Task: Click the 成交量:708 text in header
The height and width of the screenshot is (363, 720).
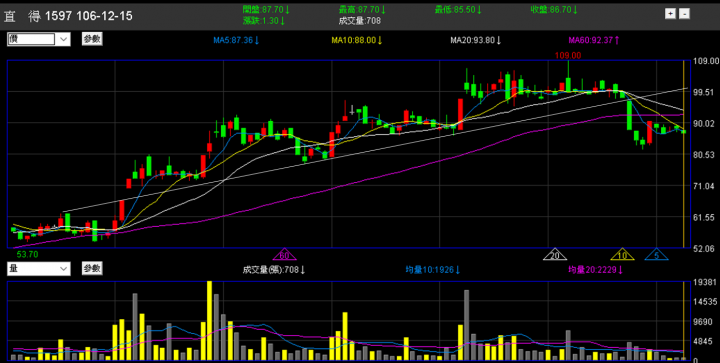Action: 360,21
